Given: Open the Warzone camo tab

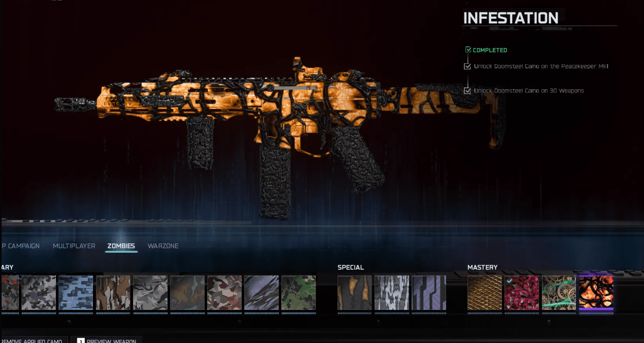Looking at the screenshot, I should [x=163, y=246].
